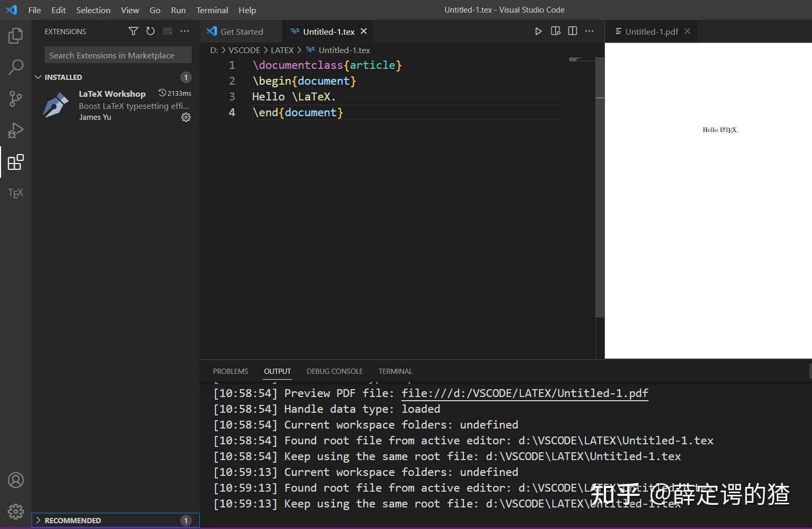Switch to the PROBLEMS panel tab
812x529 pixels.
point(230,371)
